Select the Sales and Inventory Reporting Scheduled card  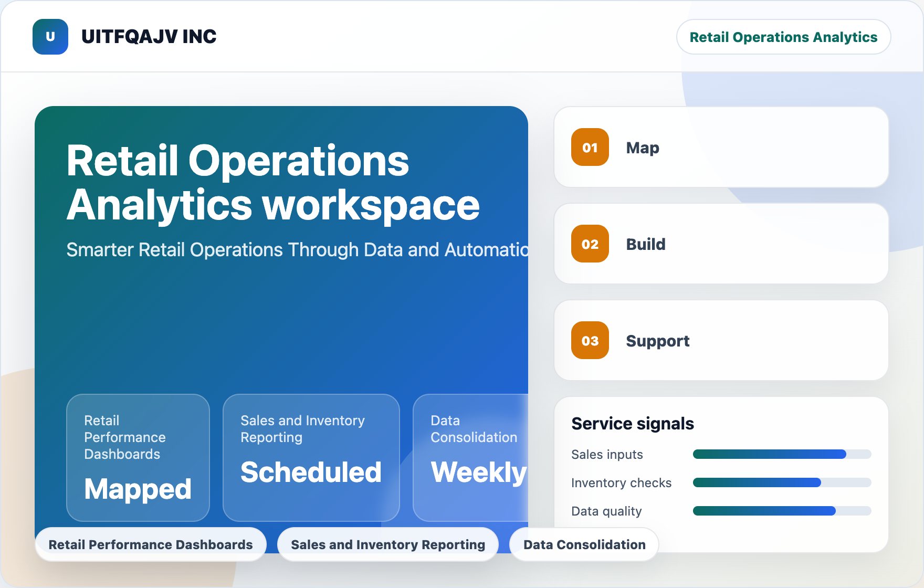(311, 458)
